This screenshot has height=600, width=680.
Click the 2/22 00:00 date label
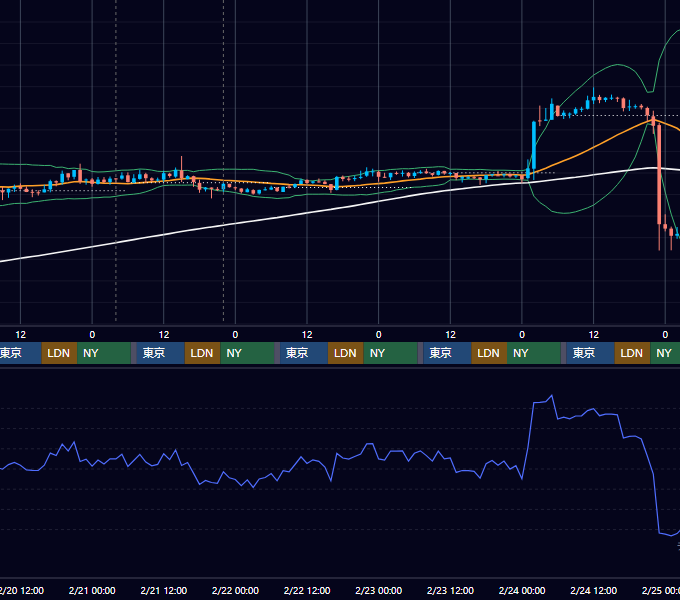pos(235,590)
